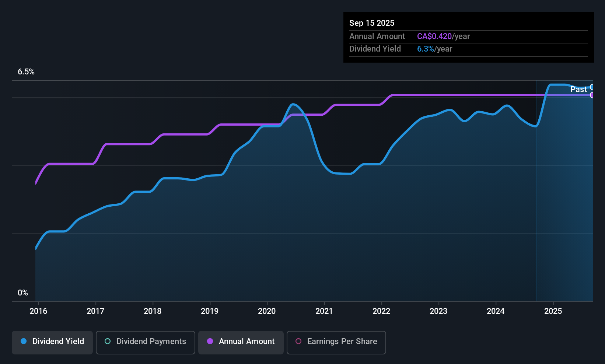The width and height of the screenshot is (605, 364).
Task: Select the purple endpoint marker at chart edge
Action: [x=592, y=95]
